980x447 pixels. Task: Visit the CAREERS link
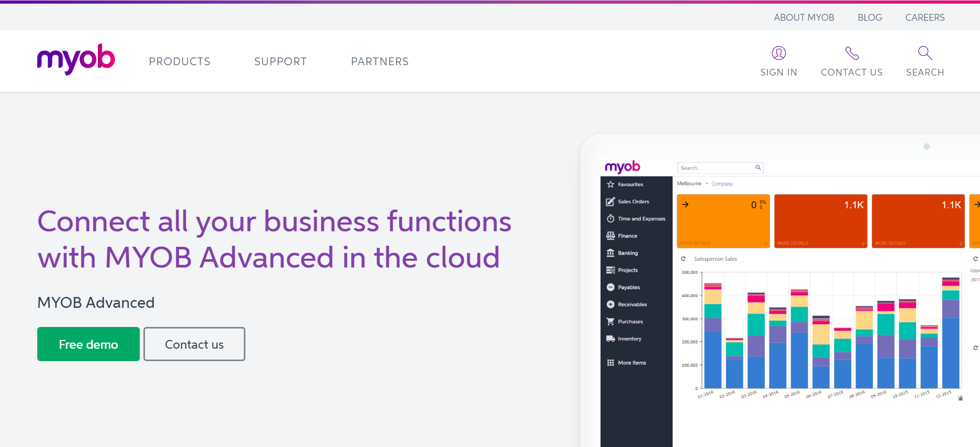pos(925,18)
